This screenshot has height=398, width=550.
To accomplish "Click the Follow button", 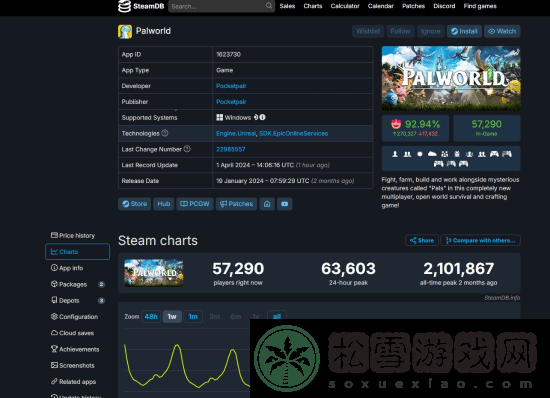I will [x=400, y=31].
